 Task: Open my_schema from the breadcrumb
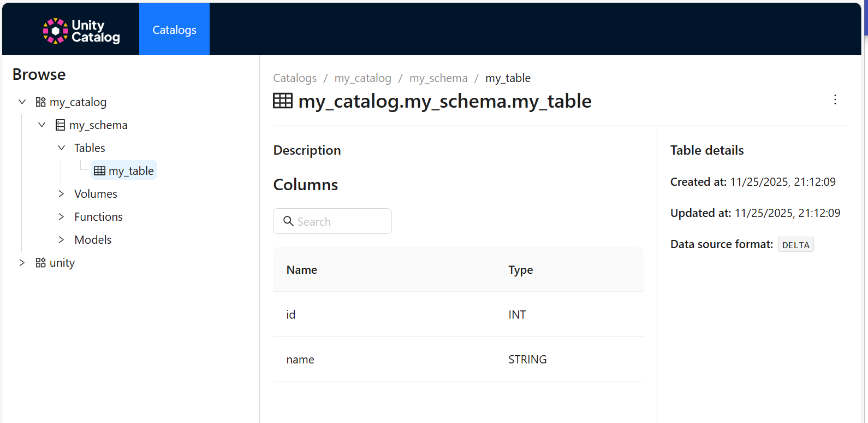(x=438, y=78)
